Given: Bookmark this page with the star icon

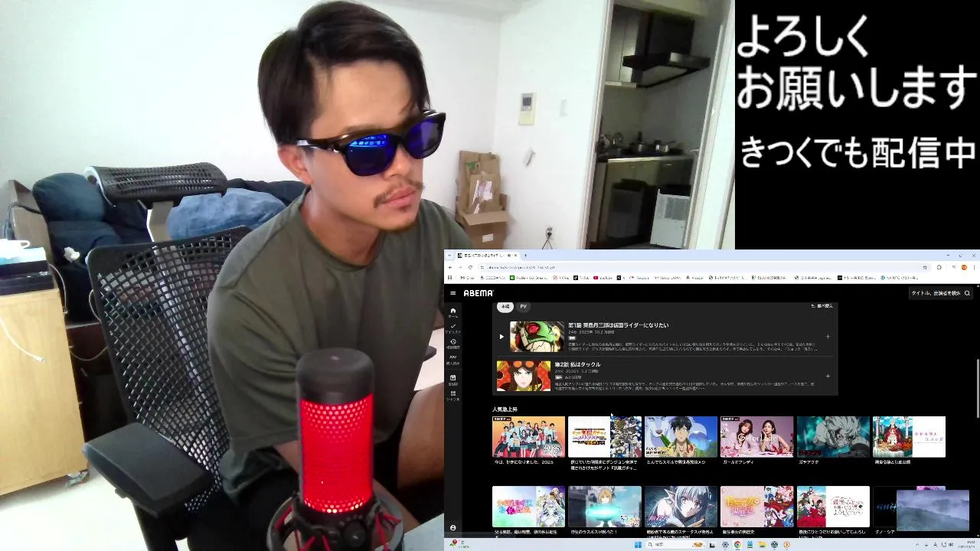Looking at the screenshot, I should 925,267.
